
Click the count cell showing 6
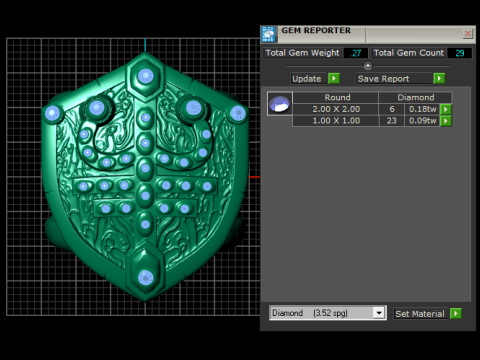(392, 109)
